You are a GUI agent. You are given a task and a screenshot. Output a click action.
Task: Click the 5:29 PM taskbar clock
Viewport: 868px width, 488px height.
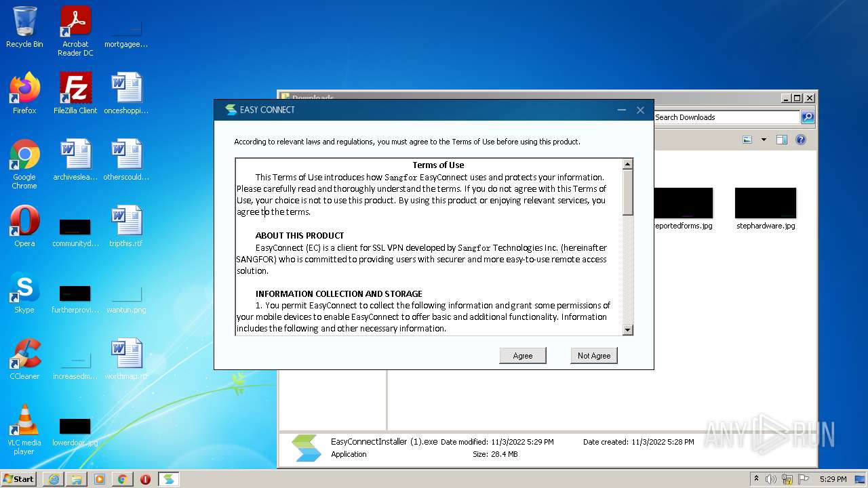(833, 479)
